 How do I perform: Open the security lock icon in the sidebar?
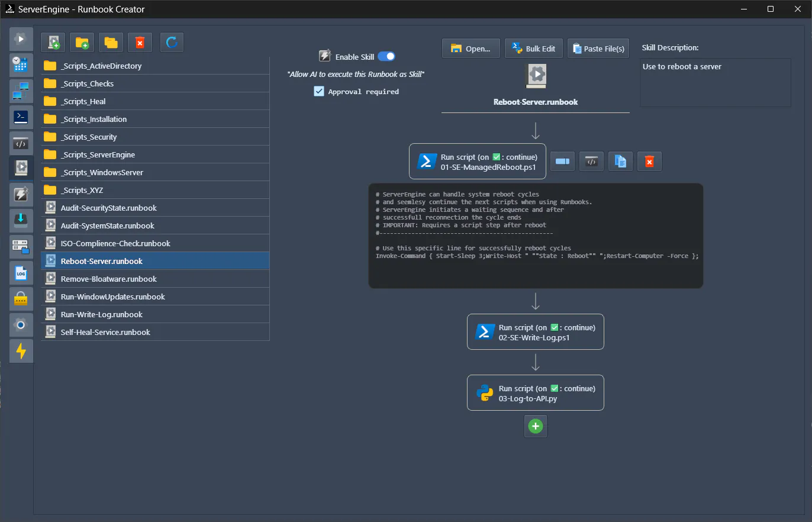click(x=21, y=298)
